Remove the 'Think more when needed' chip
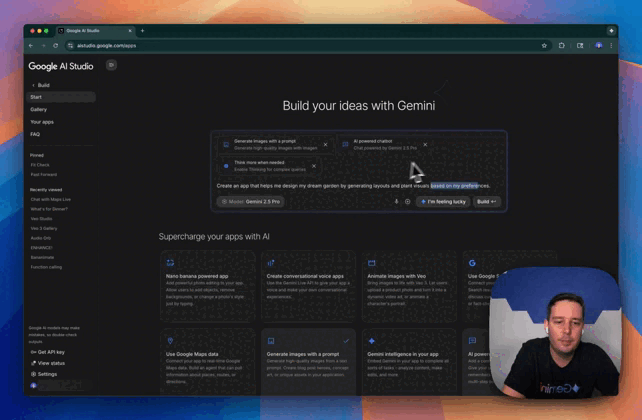 point(314,166)
